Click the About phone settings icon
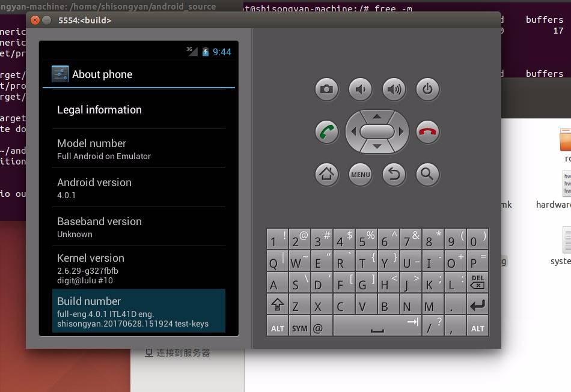Screen dimensions: 571x392 [60, 74]
